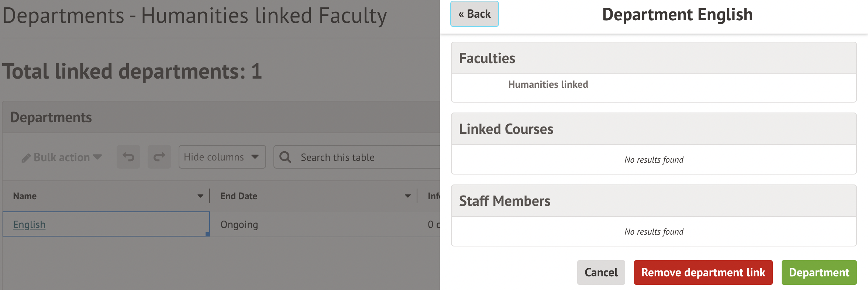Open the English department link
Viewport: 868px width, 290px height.
29,224
